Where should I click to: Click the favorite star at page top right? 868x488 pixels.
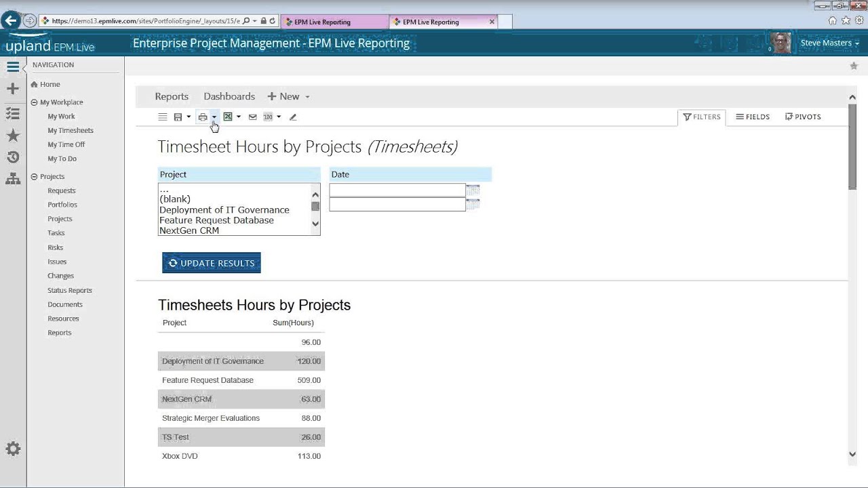(x=854, y=66)
